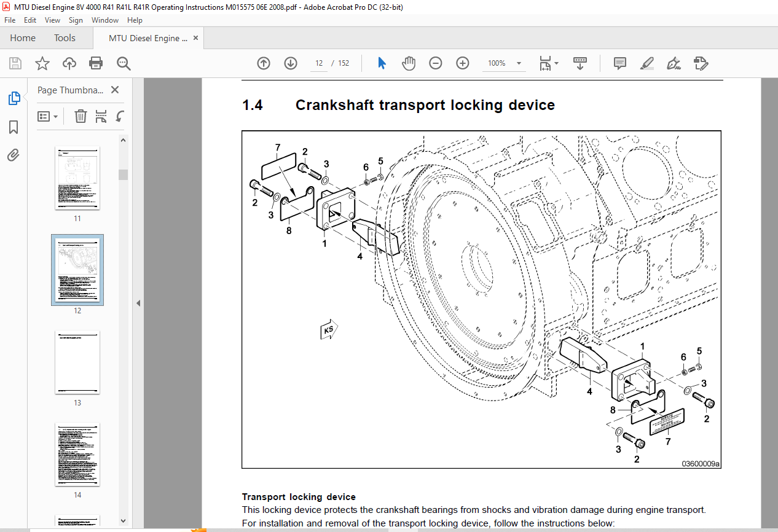
Task: Bookmark document with star icon
Action: point(42,63)
